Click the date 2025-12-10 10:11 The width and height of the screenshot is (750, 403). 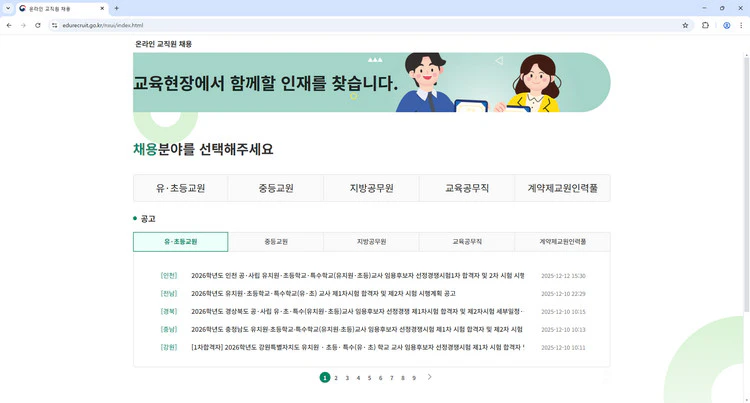click(563, 348)
